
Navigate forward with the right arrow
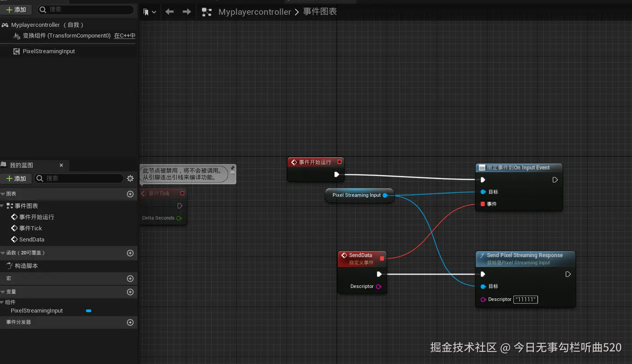[x=187, y=12]
